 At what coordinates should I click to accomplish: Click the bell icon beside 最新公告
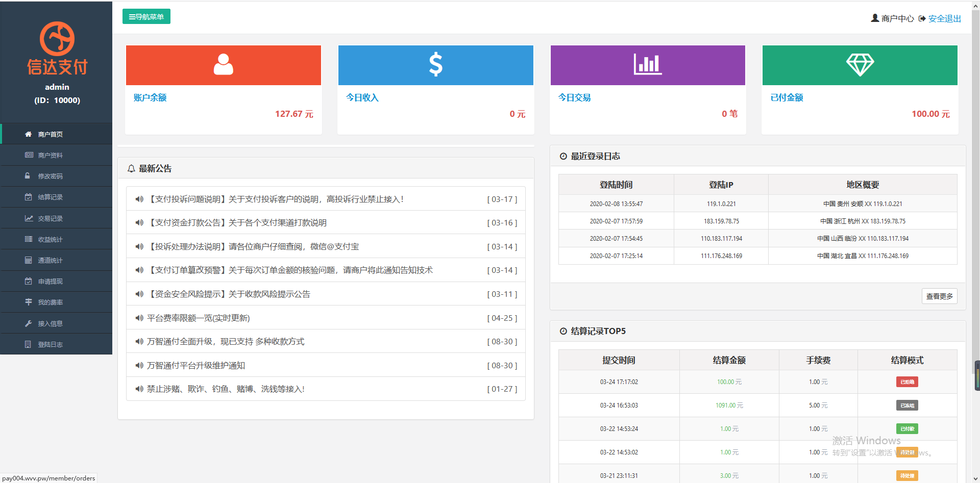click(131, 168)
